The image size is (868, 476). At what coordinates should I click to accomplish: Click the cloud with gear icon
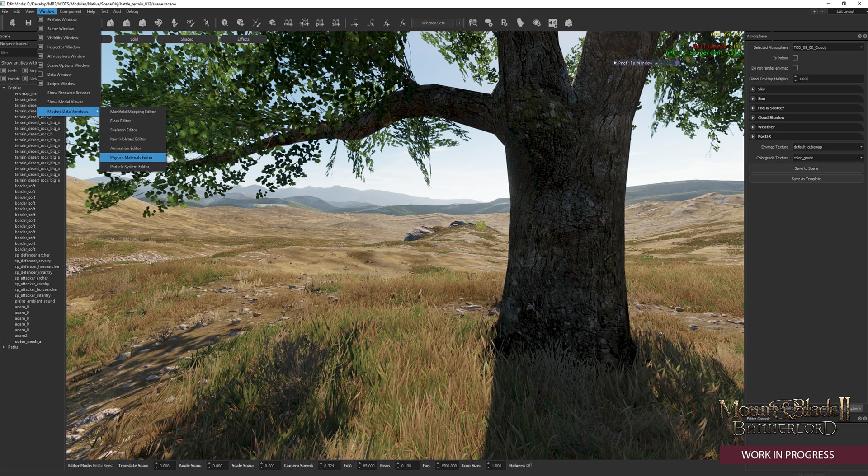pyautogui.click(x=489, y=23)
